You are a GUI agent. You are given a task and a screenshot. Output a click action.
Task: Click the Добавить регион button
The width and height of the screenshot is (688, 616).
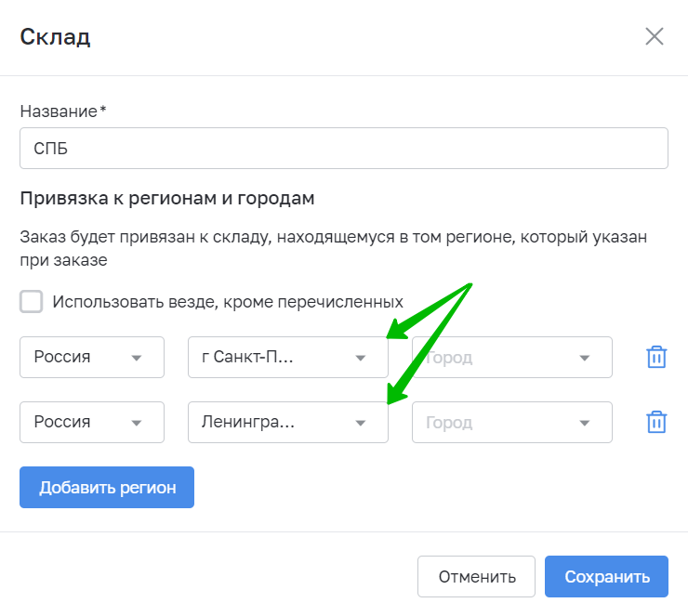click(x=107, y=487)
